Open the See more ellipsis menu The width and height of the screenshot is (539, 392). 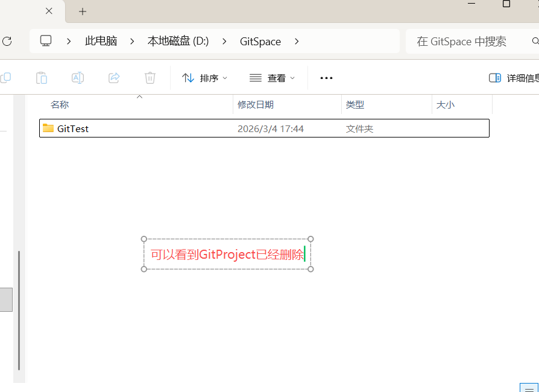pos(326,78)
